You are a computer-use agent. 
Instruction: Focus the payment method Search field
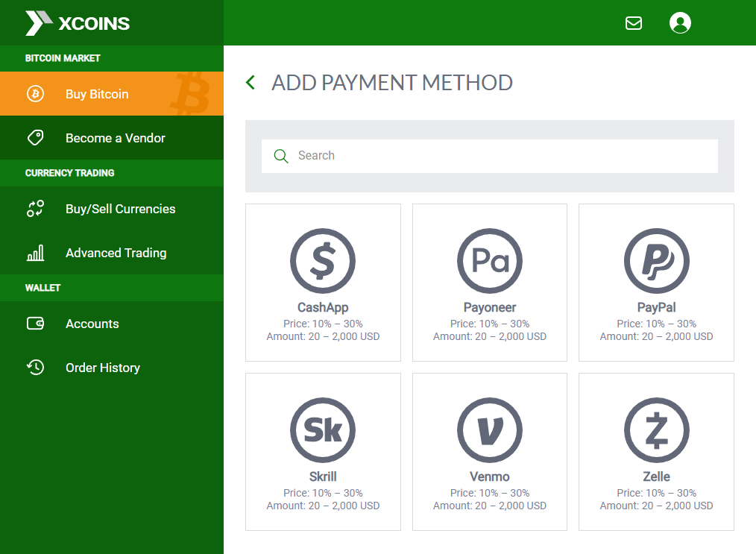click(490, 156)
